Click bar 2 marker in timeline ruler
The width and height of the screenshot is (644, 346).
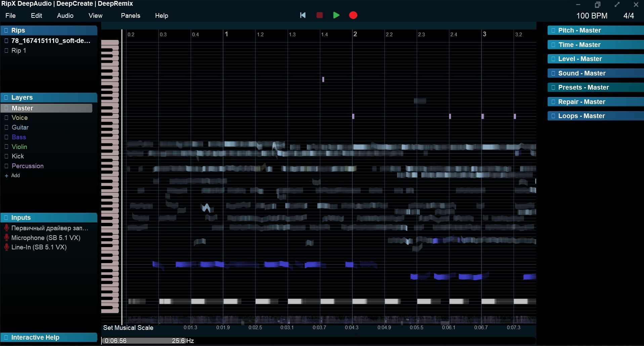point(355,34)
